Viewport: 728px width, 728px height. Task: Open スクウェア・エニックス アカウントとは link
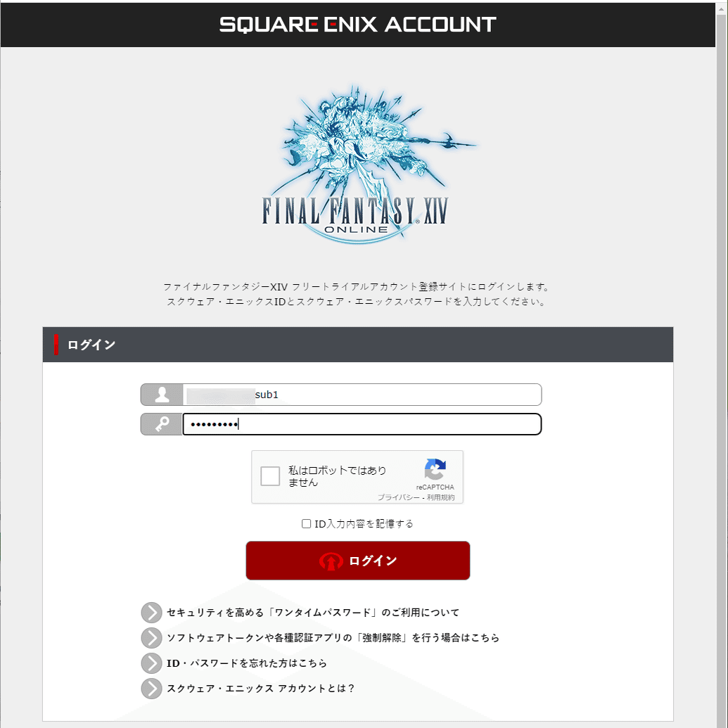click(x=260, y=688)
